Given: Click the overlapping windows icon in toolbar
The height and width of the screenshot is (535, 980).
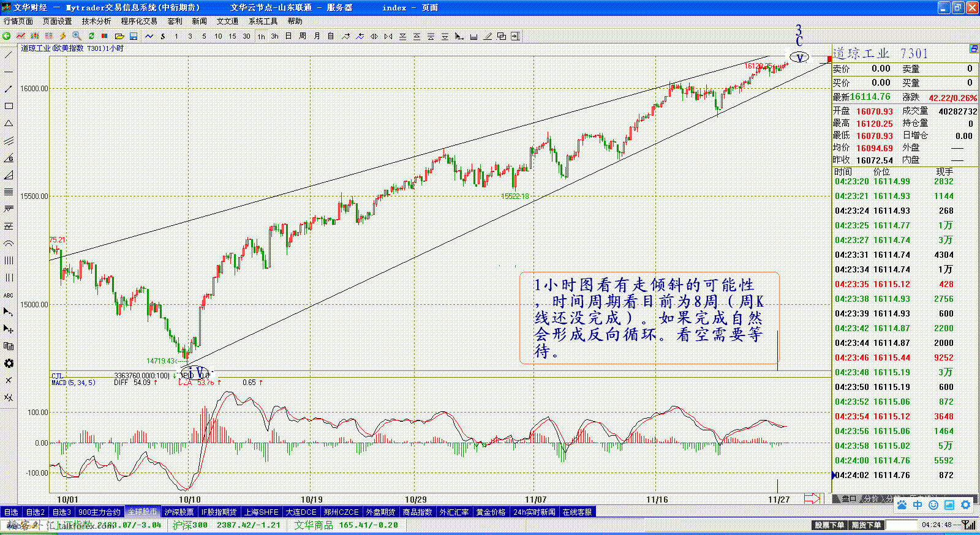Looking at the screenshot, I should click(502, 36).
